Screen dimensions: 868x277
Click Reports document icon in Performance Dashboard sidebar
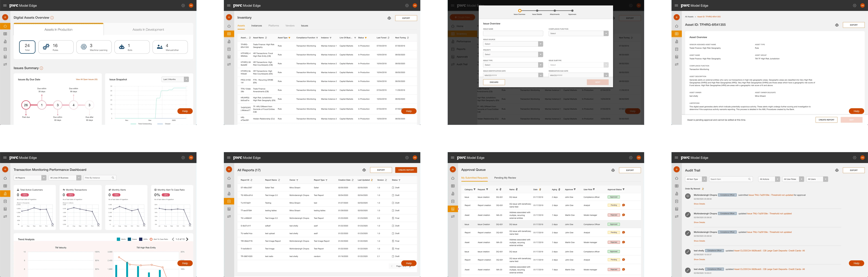pyautogui.click(x=5, y=201)
